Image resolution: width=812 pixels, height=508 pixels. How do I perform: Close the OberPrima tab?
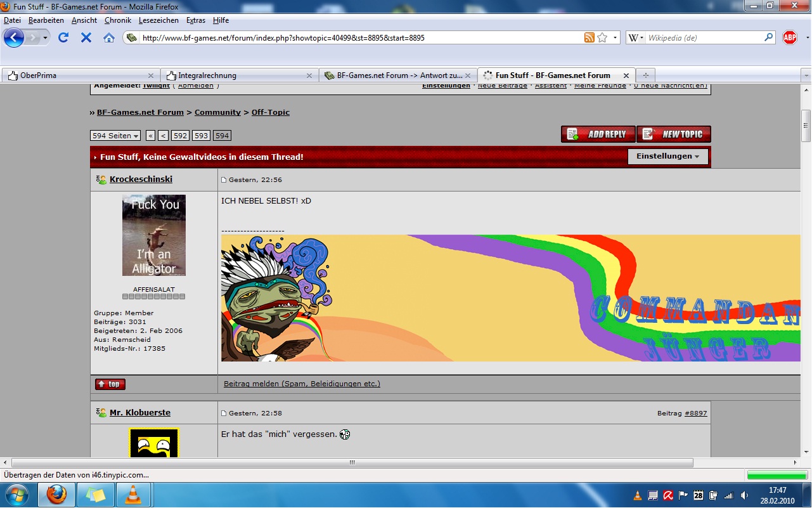151,75
